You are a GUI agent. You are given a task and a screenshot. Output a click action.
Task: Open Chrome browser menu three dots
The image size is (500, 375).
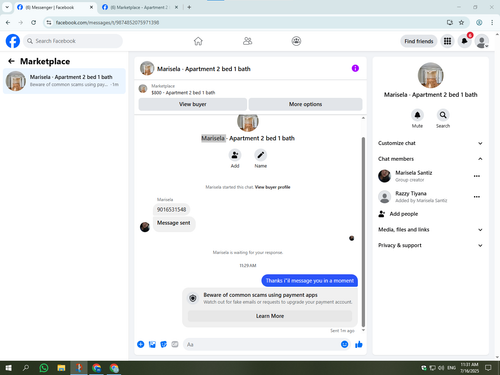click(x=492, y=22)
